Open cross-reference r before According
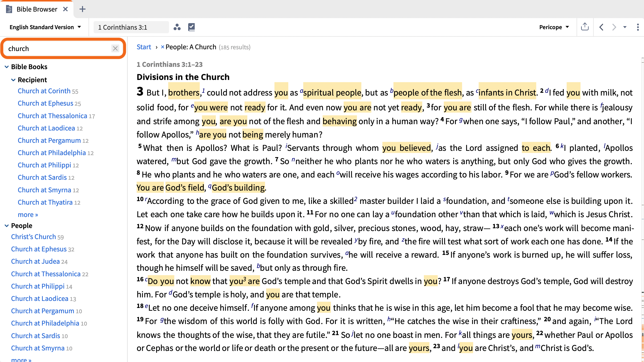Viewport: 644px width, 362px height. coord(146,200)
